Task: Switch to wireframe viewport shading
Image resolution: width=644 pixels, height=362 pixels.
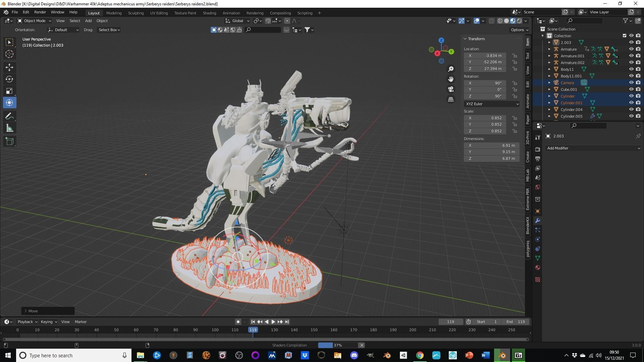Action: pyautogui.click(x=500, y=21)
